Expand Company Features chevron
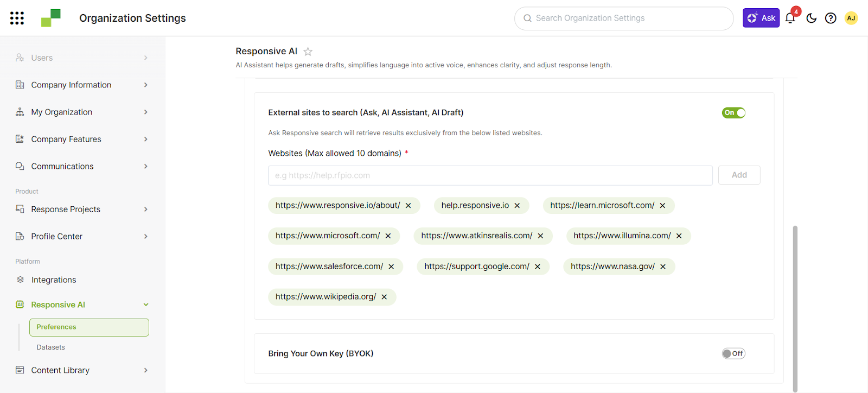The width and height of the screenshot is (868, 393). pyautogui.click(x=145, y=139)
